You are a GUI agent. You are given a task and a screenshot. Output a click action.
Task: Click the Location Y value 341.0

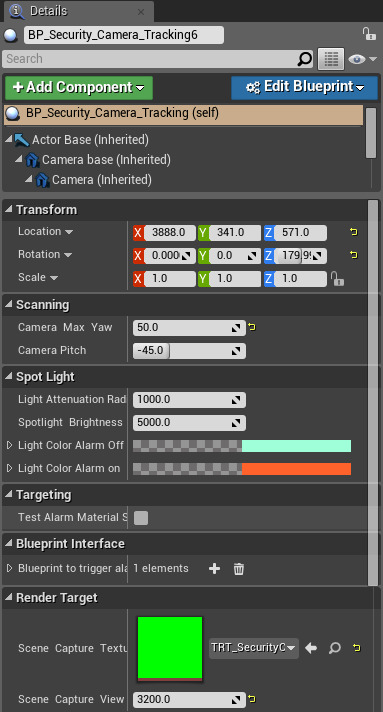[234, 233]
